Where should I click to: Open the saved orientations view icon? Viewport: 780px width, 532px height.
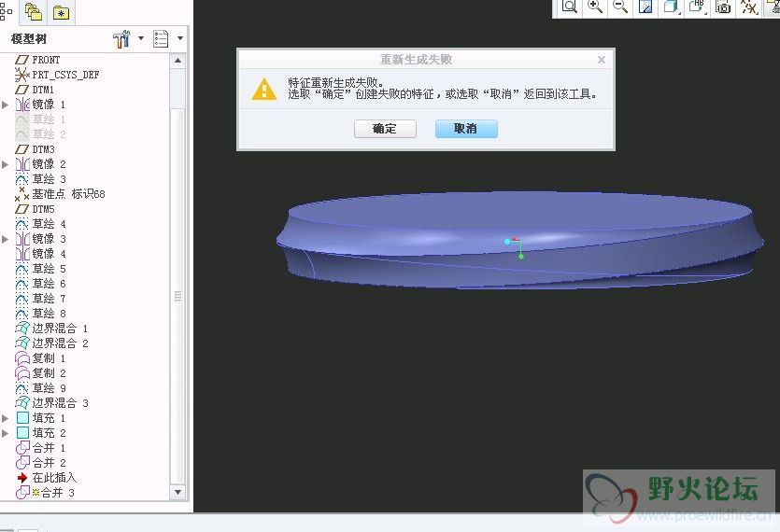coord(697,7)
